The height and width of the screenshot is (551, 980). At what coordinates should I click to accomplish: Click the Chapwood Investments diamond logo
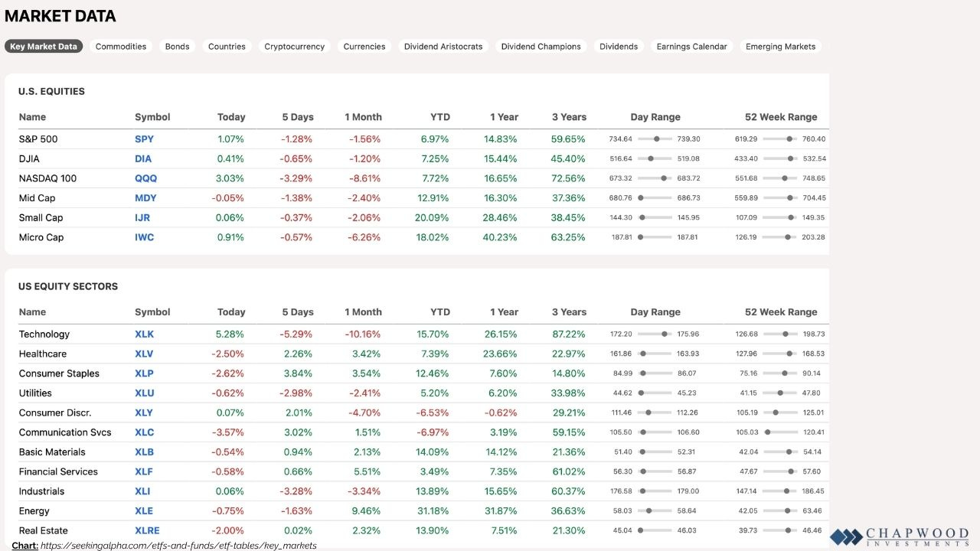[x=846, y=536]
